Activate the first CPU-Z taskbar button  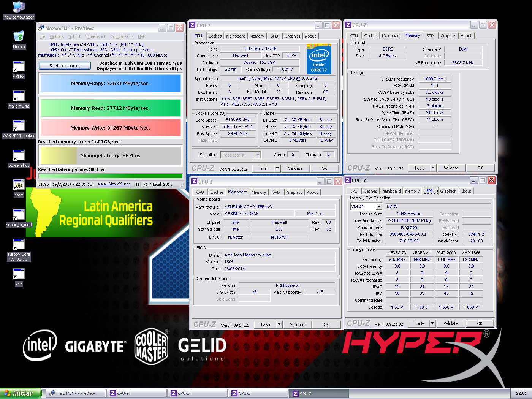click(x=136, y=393)
